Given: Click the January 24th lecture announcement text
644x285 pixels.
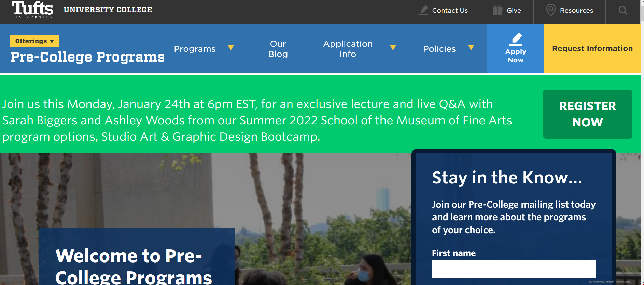Looking at the screenshot, I should point(257,120).
